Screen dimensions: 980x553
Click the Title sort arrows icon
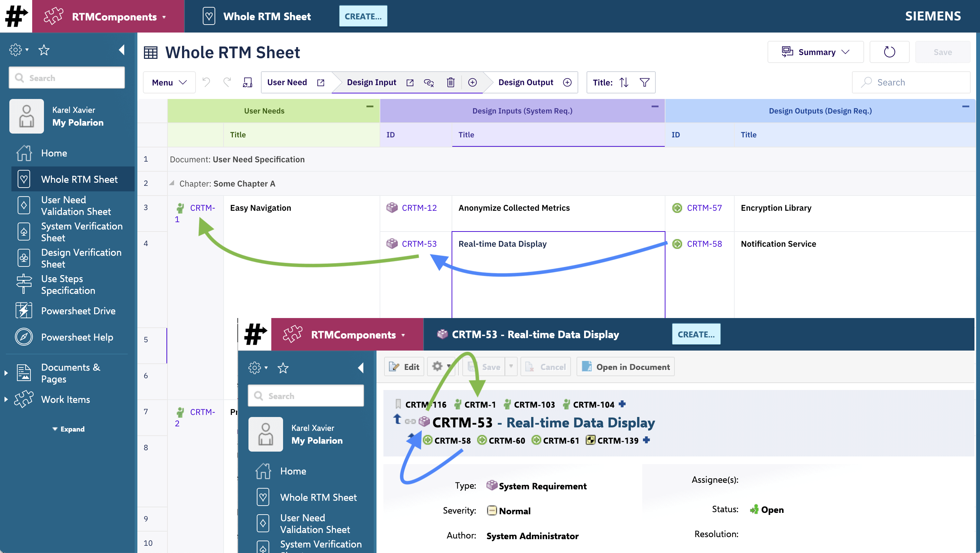pyautogui.click(x=624, y=82)
